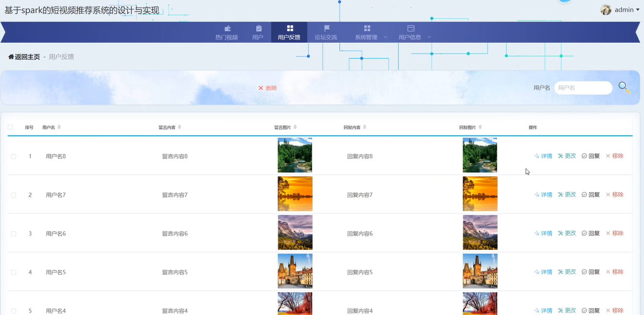Open the sunset 留言图片 thumbnail in row 2

pyautogui.click(x=295, y=194)
